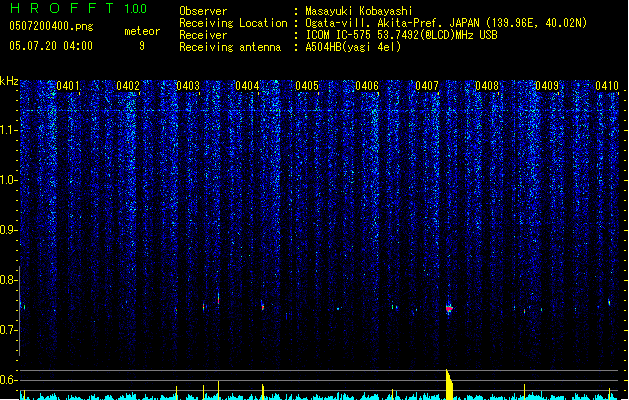The height and width of the screenshot is (400, 629).
Task: Click the 0402 time marker
Action: [128, 86]
